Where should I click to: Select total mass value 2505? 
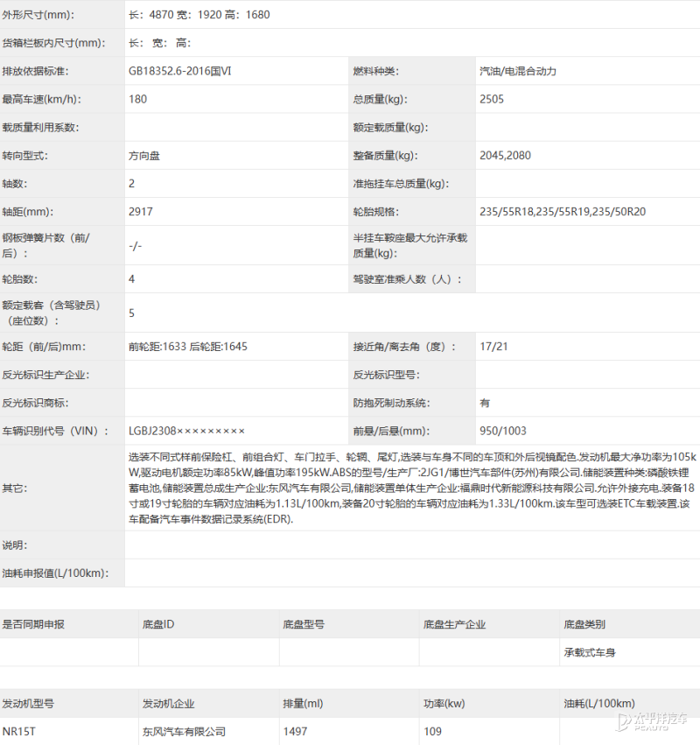coord(492,99)
